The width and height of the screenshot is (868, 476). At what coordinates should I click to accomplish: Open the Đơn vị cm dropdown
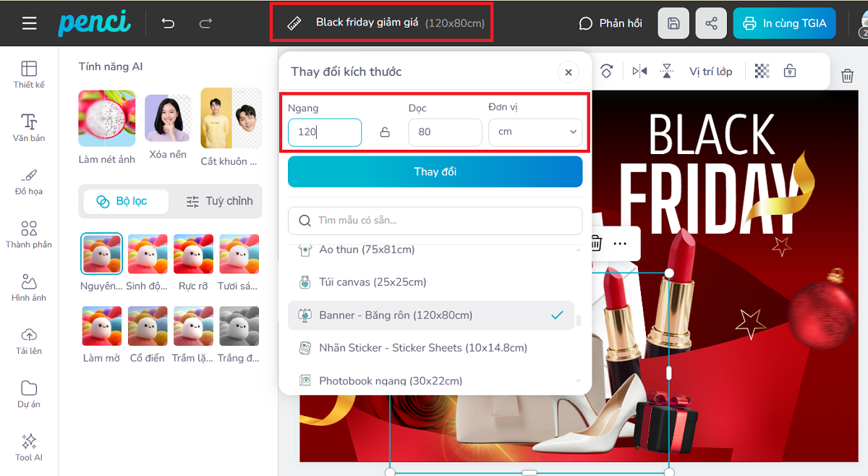535,132
